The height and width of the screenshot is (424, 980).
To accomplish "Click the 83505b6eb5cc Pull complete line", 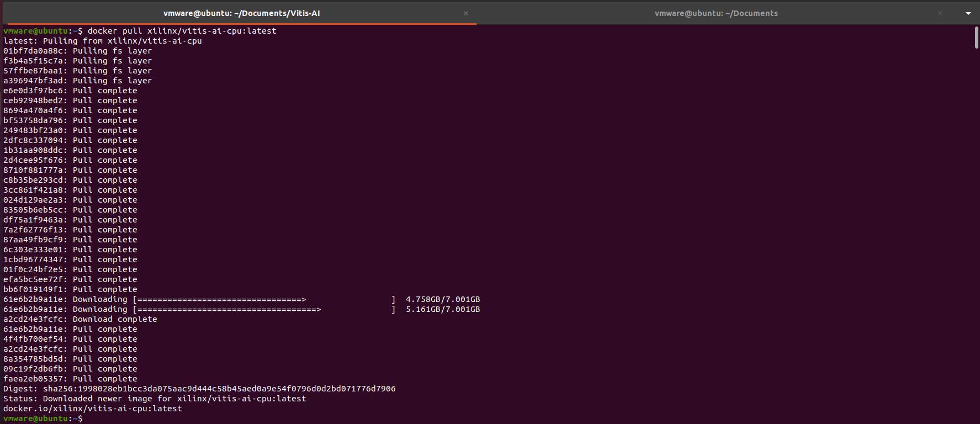I will click(x=70, y=210).
